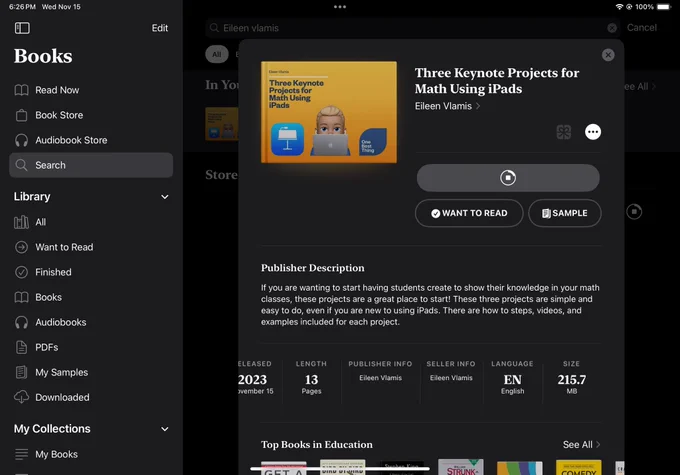The height and width of the screenshot is (475, 680).
Task: Open the Want to Read list
Action: 91,247
